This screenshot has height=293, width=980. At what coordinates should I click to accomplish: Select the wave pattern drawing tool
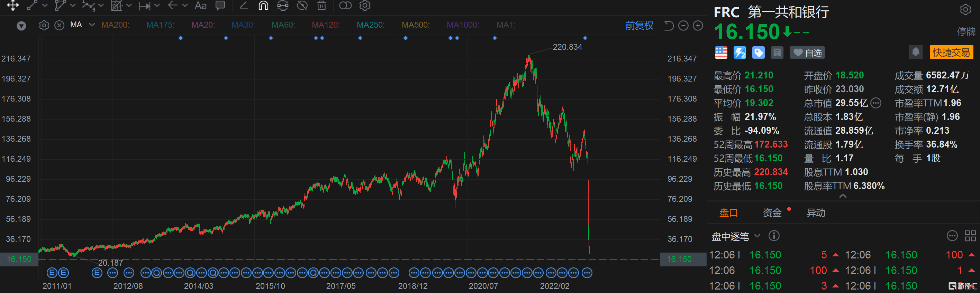click(88, 5)
